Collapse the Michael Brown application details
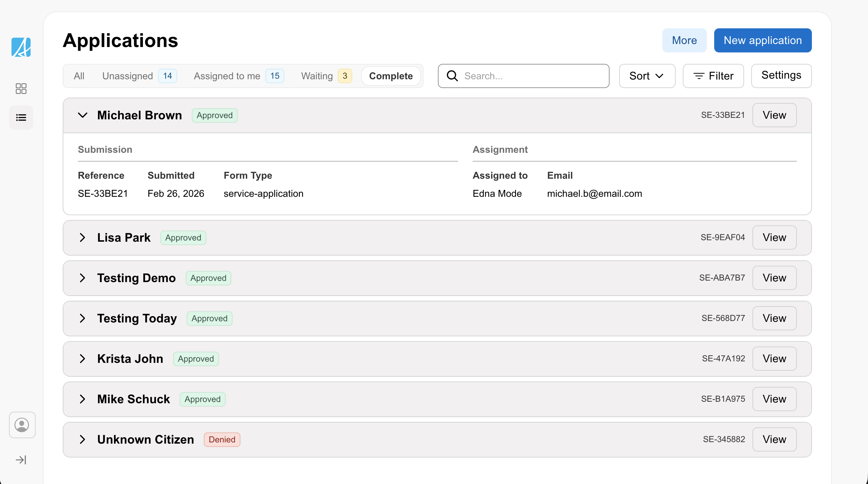The width and height of the screenshot is (868, 484). point(83,115)
